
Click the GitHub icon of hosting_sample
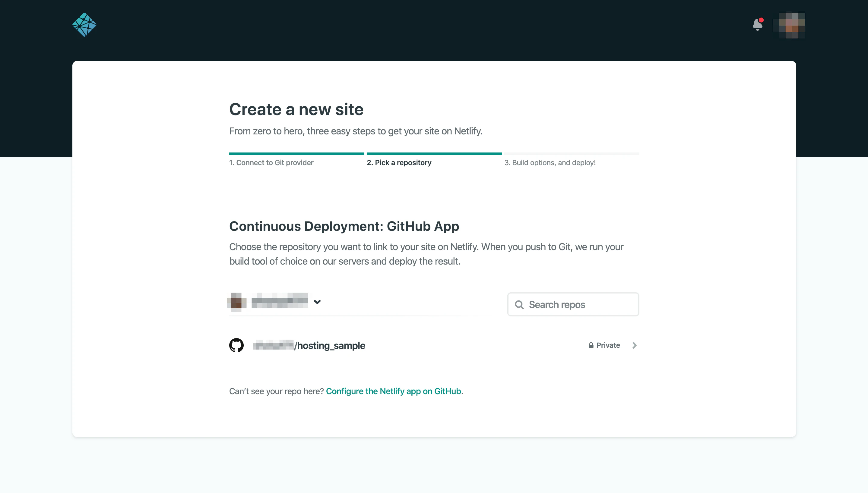(x=236, y=345)
